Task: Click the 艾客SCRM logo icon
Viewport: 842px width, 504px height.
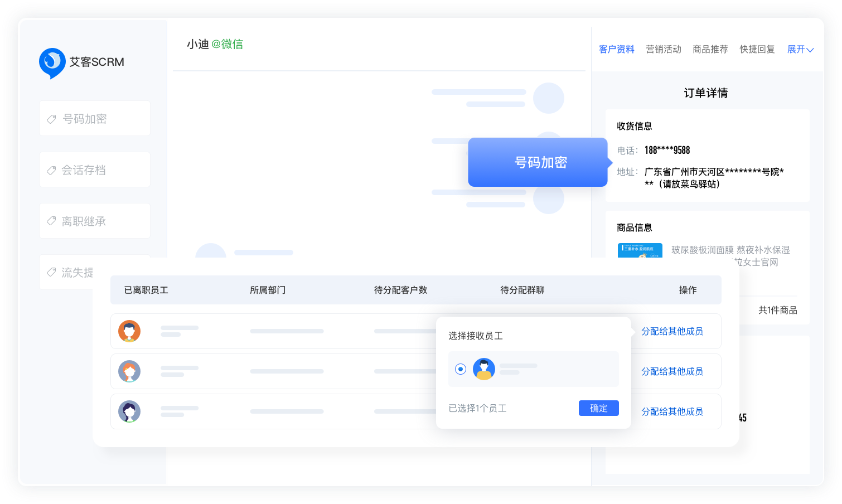Action: [x=52, y=62]
